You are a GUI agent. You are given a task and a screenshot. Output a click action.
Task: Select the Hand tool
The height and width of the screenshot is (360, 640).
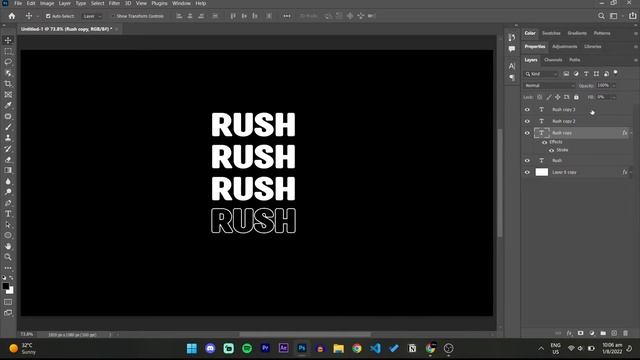tap(8, 246)
